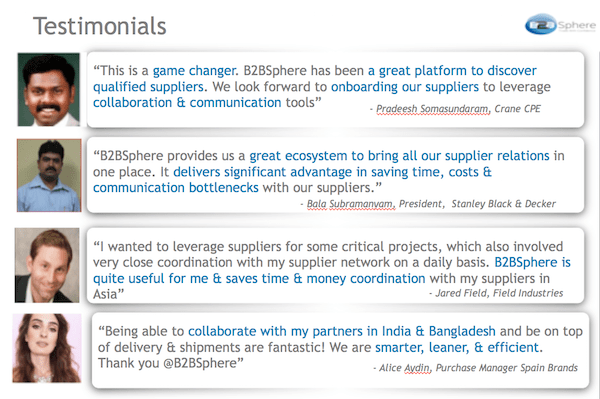Click "collaboration & communication" highlighted text
Viewport: 600px width, 399px height.
187,103
